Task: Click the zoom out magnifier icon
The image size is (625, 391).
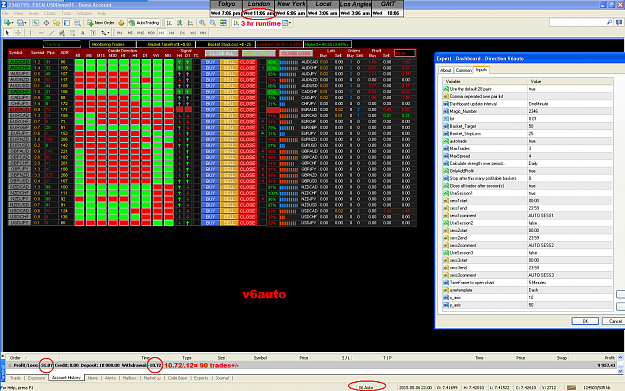Action: pyautogui.click(x=213, y=23)
